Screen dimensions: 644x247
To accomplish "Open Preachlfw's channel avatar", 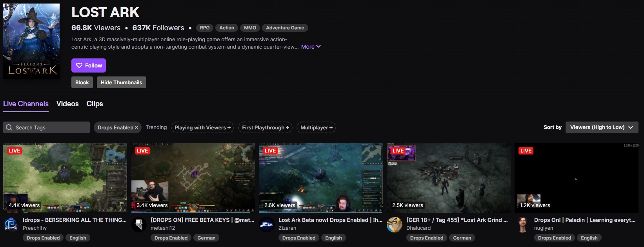I will click(x=11, y=224).
